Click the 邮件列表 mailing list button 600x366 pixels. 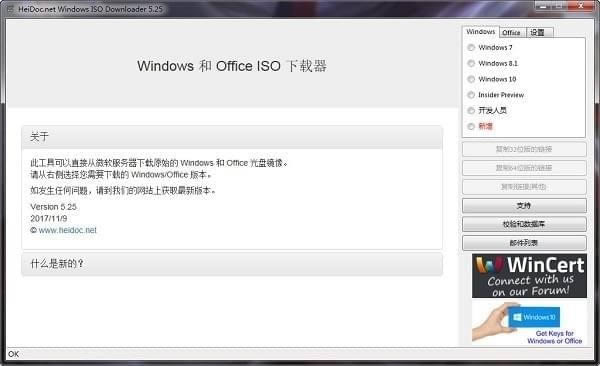click(524, 243)
